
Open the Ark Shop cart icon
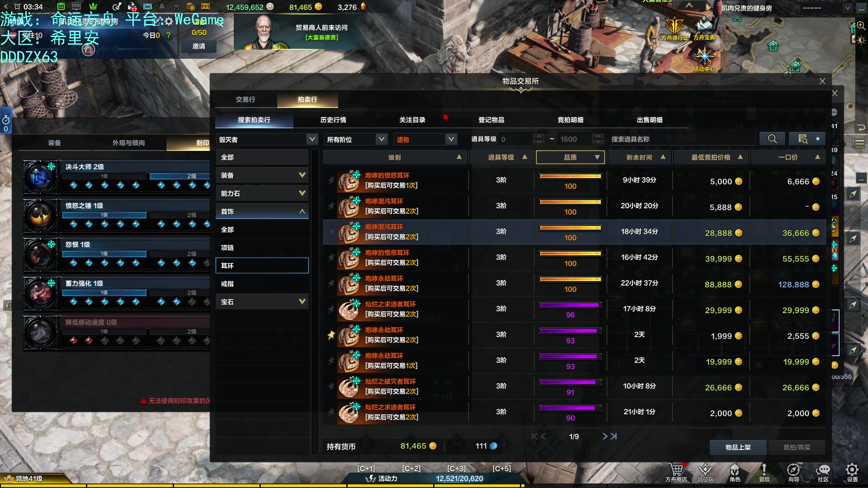(676, 469)
